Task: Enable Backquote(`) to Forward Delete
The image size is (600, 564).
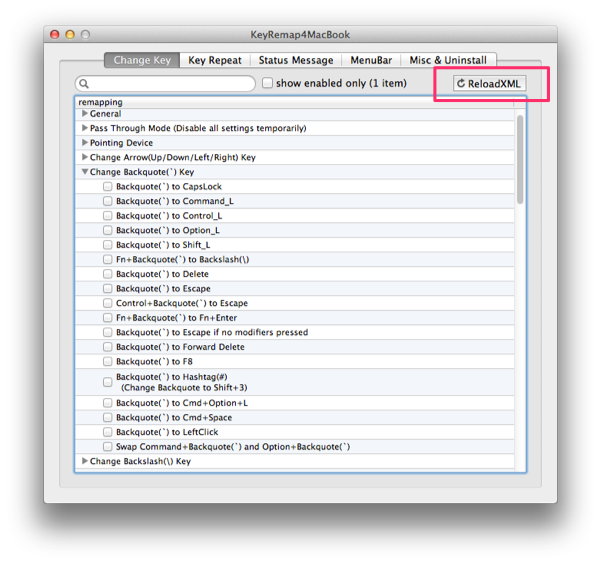Action: [108, 347]
